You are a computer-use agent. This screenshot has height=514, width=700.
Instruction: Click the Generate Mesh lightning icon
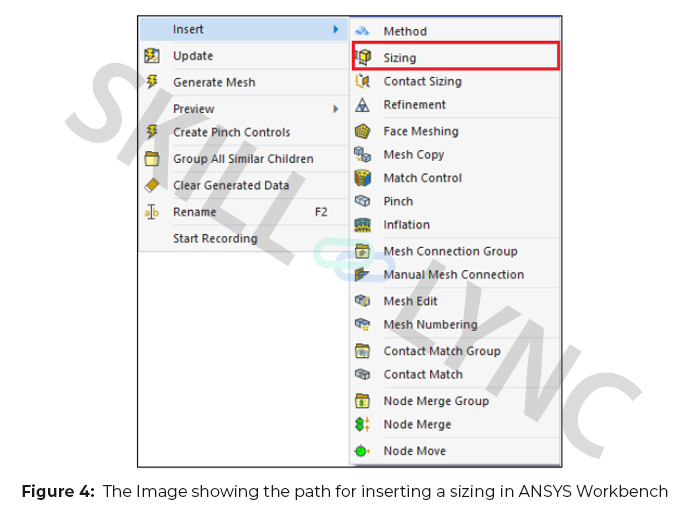pyautogui.click(x=152, y=82)
